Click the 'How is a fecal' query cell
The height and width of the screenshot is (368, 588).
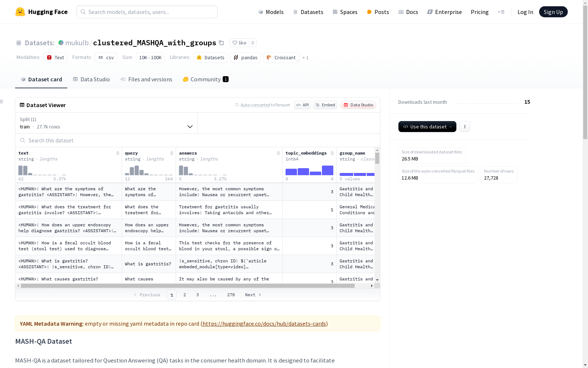click(149, 246)
